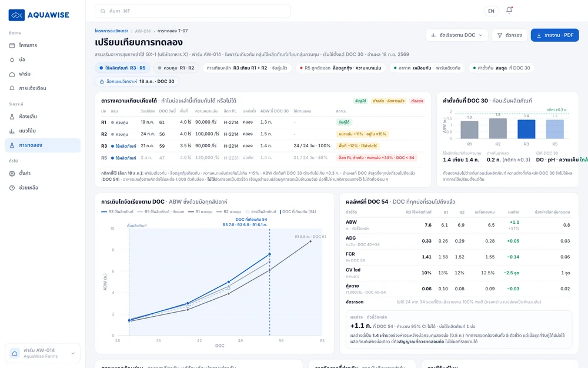Viewport: 588px width, 368px height.
Task: Click the R2 row in comparability table
Action: click(263, 134)
